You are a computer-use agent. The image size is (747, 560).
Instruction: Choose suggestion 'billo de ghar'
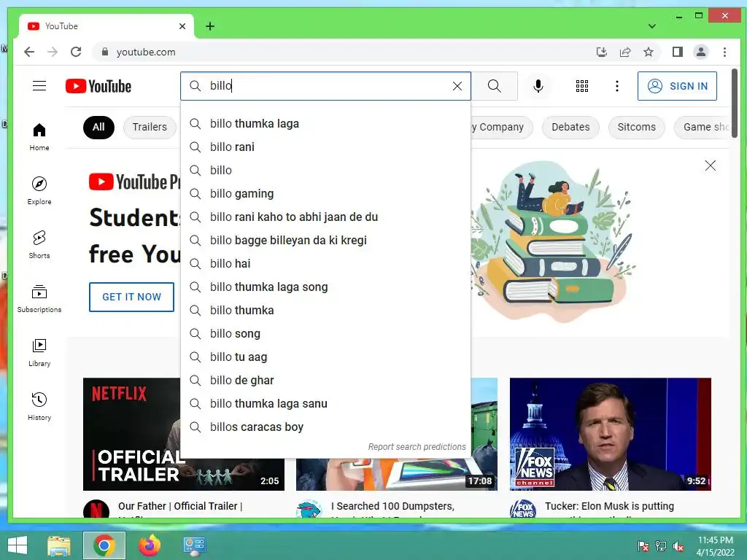tap(325, 381)
